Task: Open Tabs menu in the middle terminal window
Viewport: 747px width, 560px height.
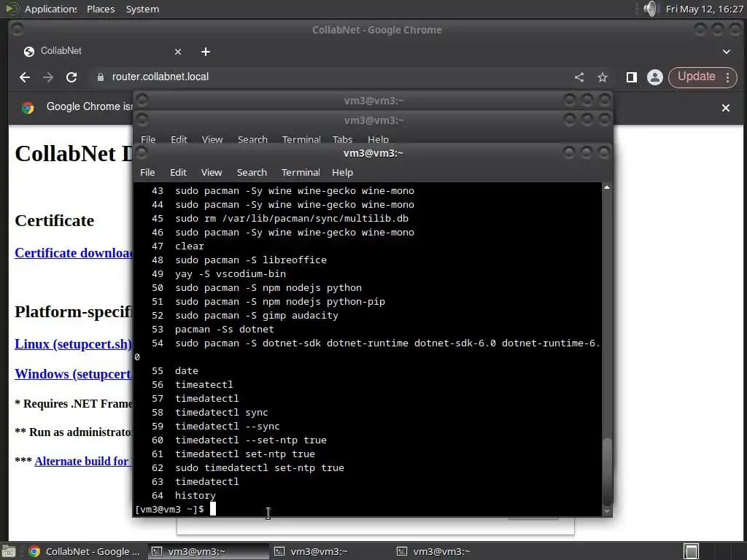Action: 342,139
